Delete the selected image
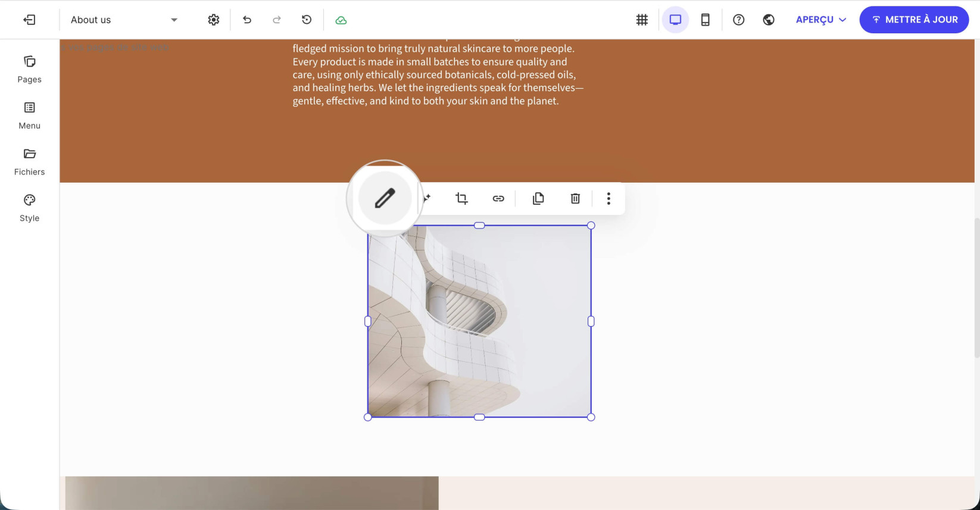The image size is (980, 510). [575, 198]
